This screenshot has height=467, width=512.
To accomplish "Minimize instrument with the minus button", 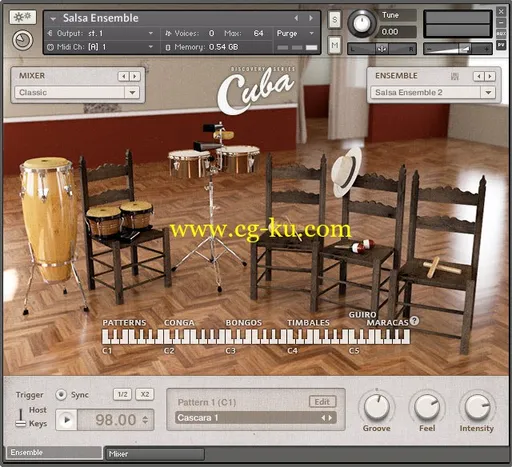I will (x=501, y=22).
